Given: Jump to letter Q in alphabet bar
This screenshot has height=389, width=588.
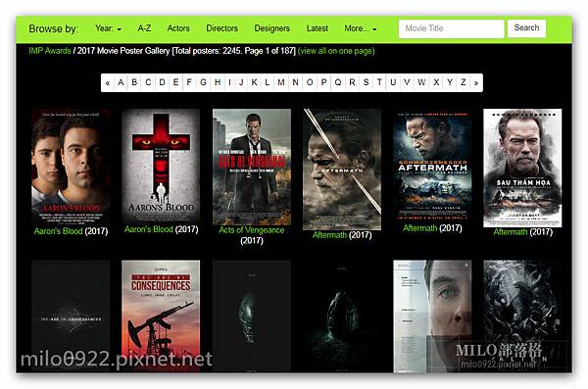Looking at the screenshot, I should [338, 82].
